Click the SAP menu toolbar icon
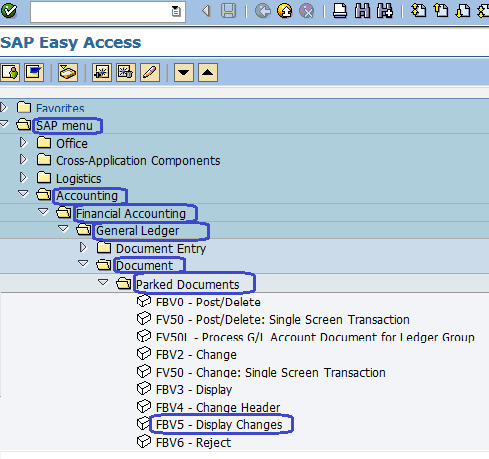This screenshot has height=459, width=489. 34,72
